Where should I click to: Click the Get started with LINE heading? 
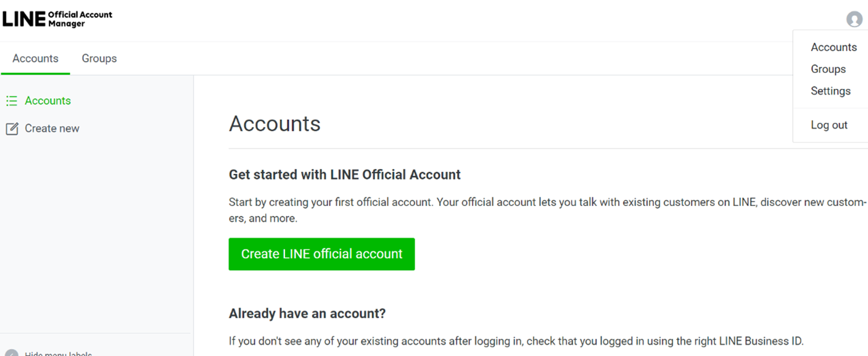coord(344,175)
